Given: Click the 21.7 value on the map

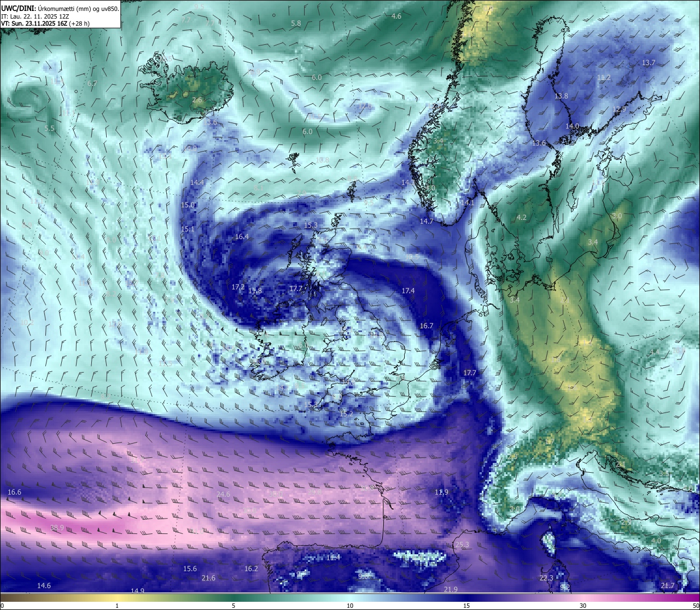Looking at the screenshot, I should [668, 586].
